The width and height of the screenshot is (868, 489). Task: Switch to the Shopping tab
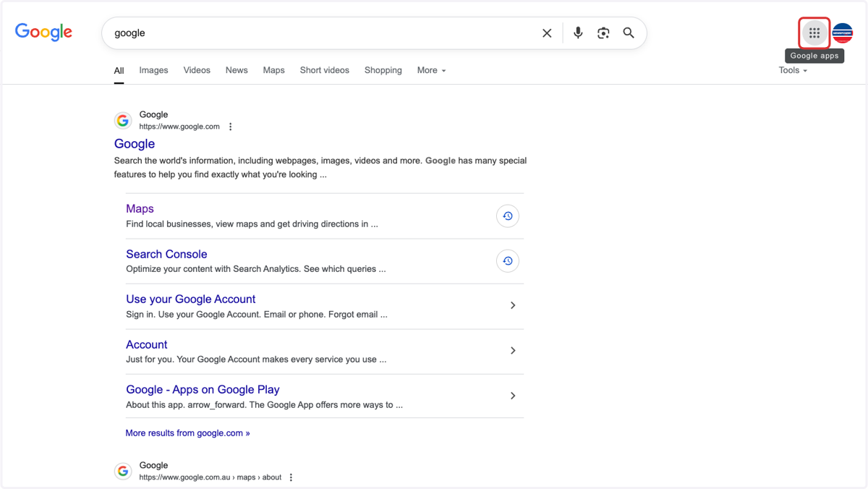383,70
